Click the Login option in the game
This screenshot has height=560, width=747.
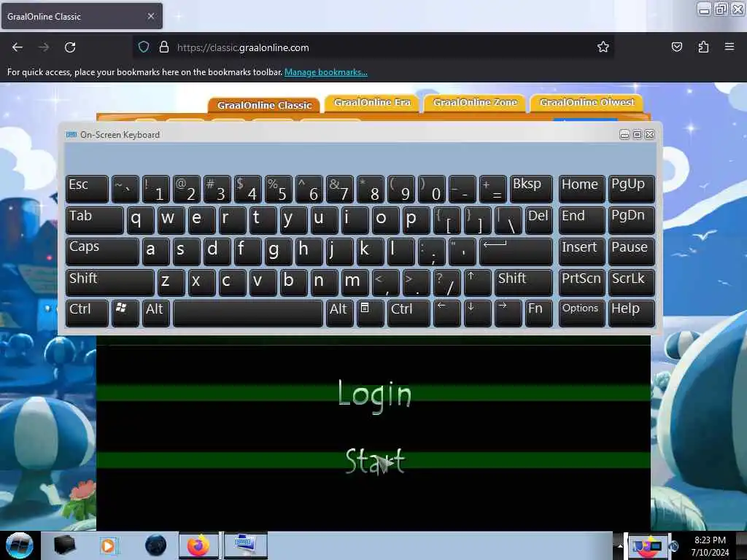pyautogui.click(x=374, y=394)
